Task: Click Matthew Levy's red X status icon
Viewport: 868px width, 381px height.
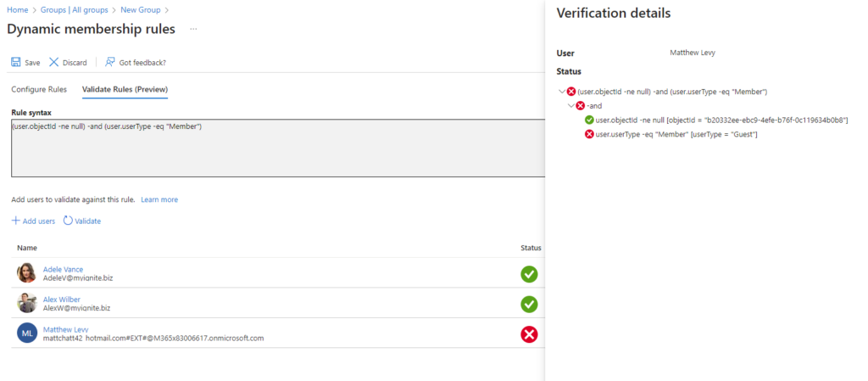Action: tap(529, 334)
